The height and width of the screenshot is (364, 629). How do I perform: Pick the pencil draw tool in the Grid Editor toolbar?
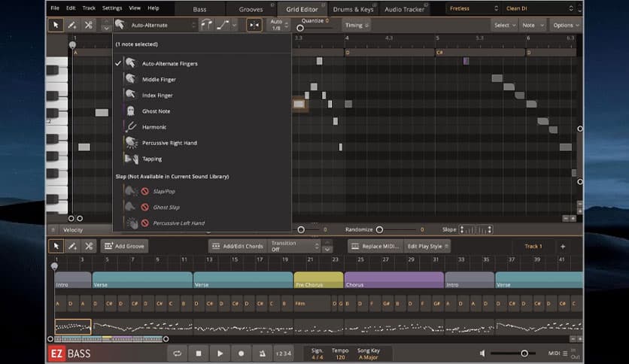tap(72, 25)
